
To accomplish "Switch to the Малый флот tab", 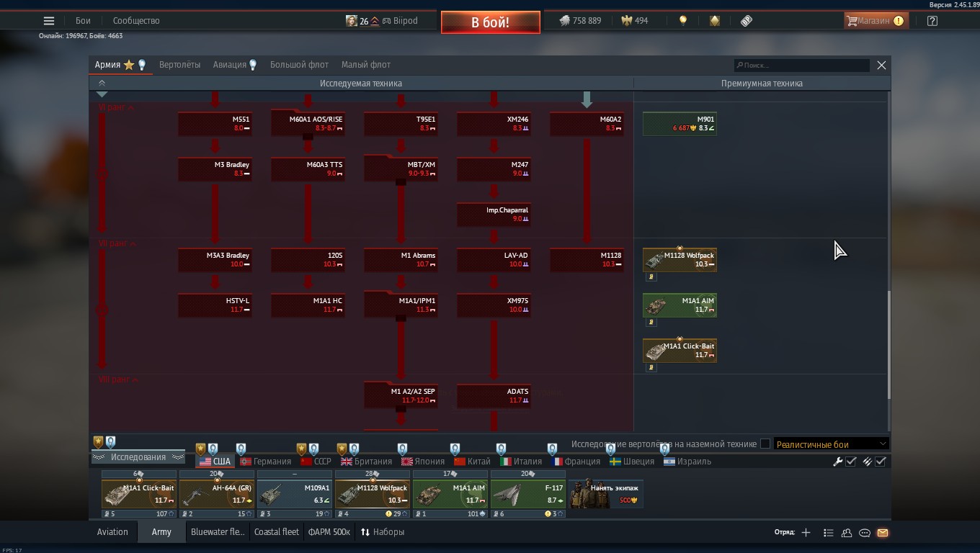I will (x=365, y=65).
